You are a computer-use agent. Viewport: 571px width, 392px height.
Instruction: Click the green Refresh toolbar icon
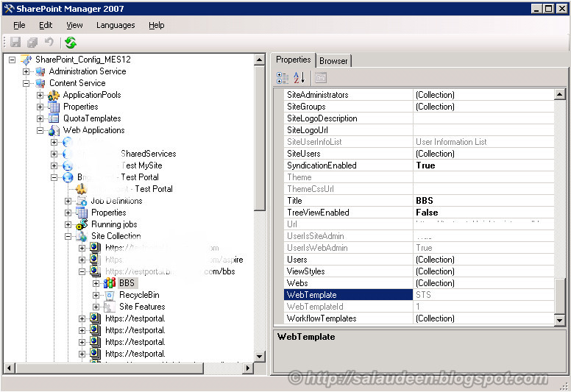click(x=71, y=43)
